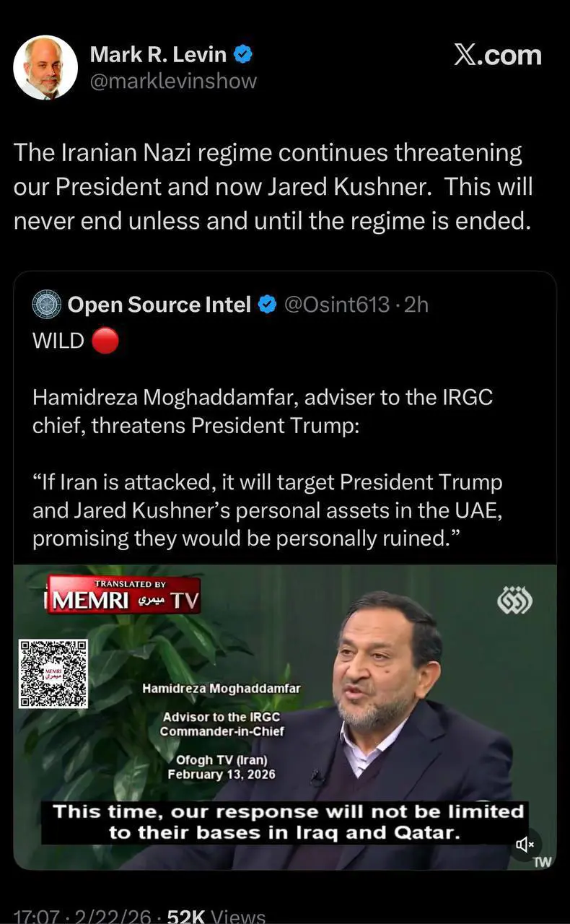The width and height of the screenshot is (570, 924).
Task: Open the Open Source Intel account name
Action: (159, 305)
